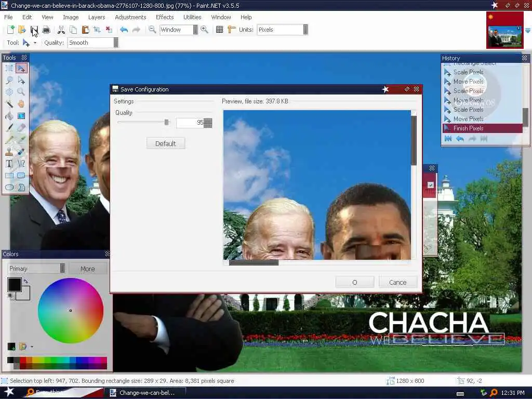Click the black primary color swatch
The image size is (532, 399).
pyautogui.click(x=14, y=284)
